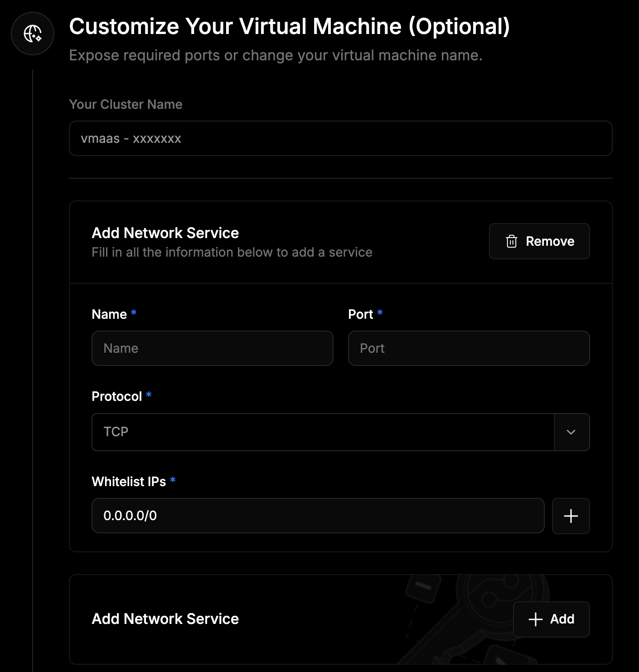The image size is (639, 672).
Task: Add a new network service entry
Action: coord(551,619)
